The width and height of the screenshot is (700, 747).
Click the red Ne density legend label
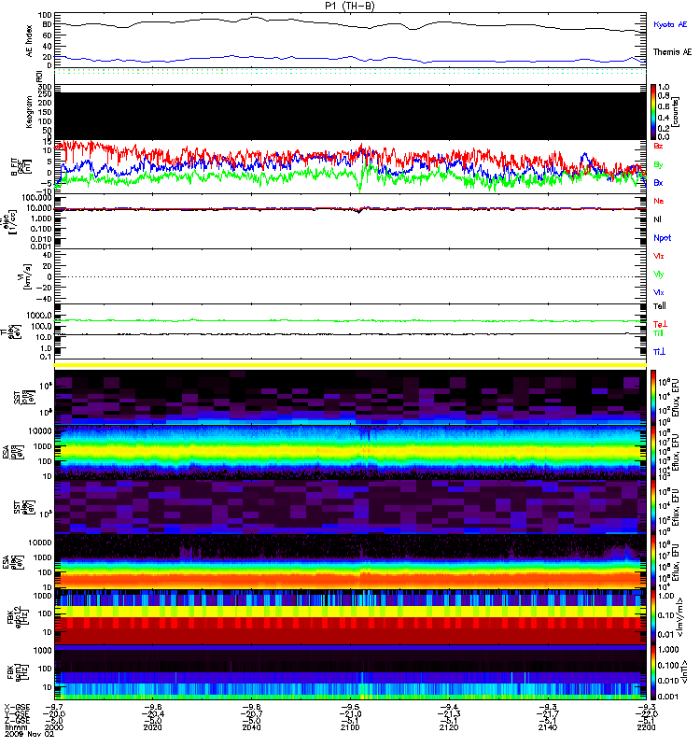coord(659,201)
